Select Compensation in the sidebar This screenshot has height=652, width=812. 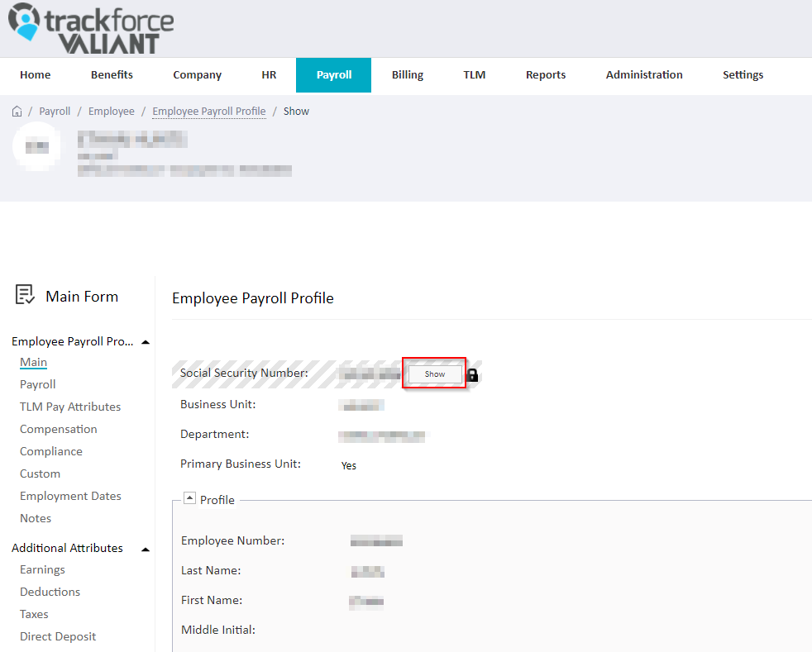coord(59,429)
